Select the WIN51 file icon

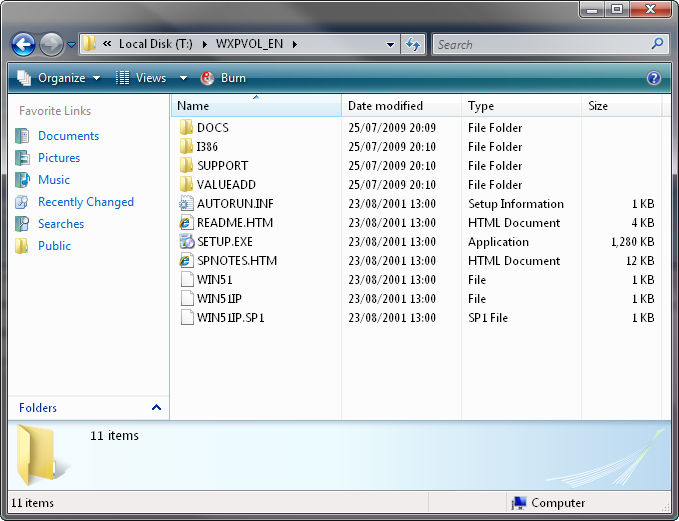coord(186,280)
